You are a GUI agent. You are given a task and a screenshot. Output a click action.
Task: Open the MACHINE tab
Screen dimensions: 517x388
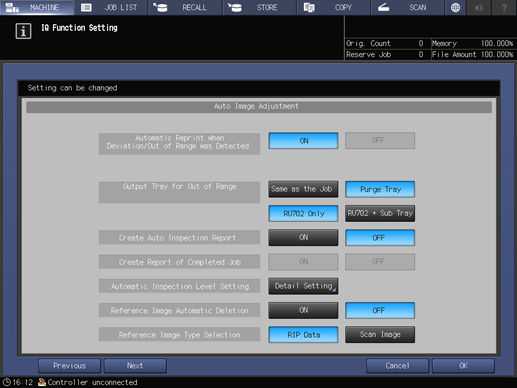[x=37, y=7]
